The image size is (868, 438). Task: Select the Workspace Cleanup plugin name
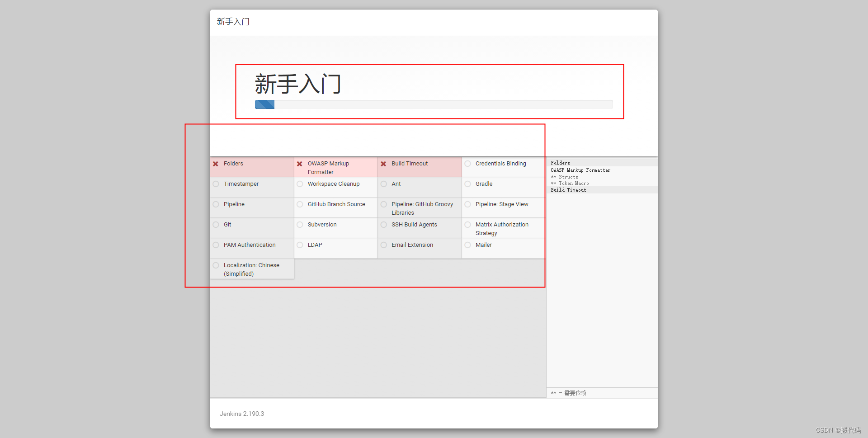coord(334,184)
